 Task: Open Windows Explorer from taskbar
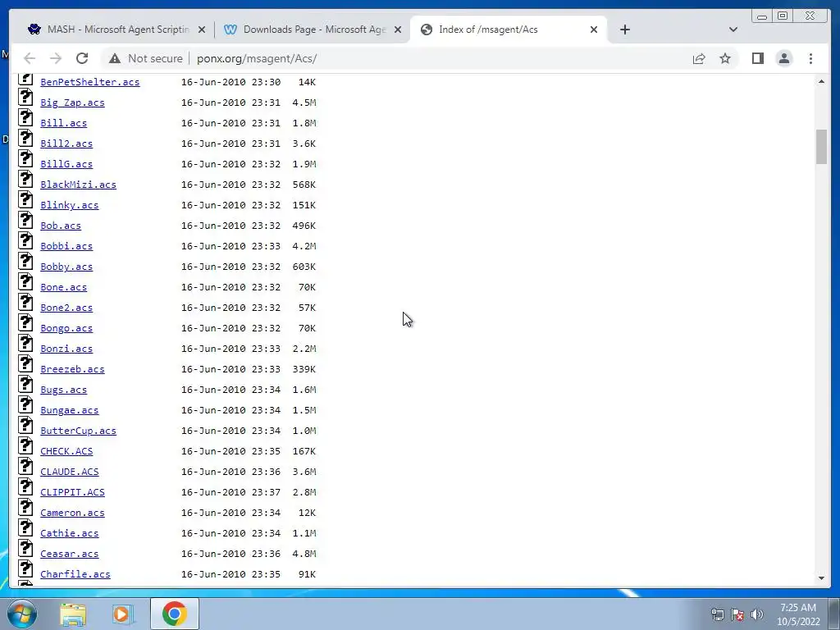coord(73,614)
